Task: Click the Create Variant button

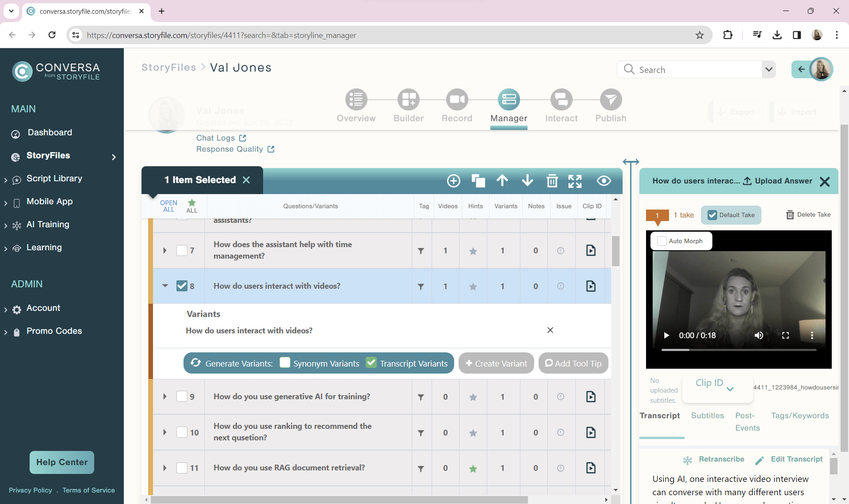Action: (x=496, y=363)
